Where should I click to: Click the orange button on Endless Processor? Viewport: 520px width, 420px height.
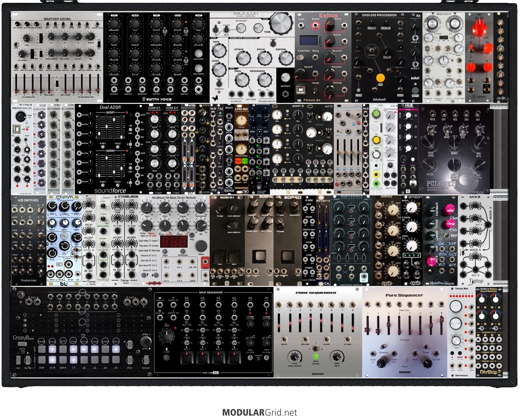click(380, 78)
